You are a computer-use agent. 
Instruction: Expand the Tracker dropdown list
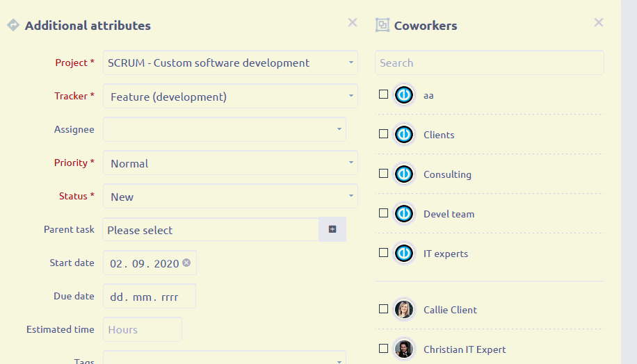click(230, 97)
